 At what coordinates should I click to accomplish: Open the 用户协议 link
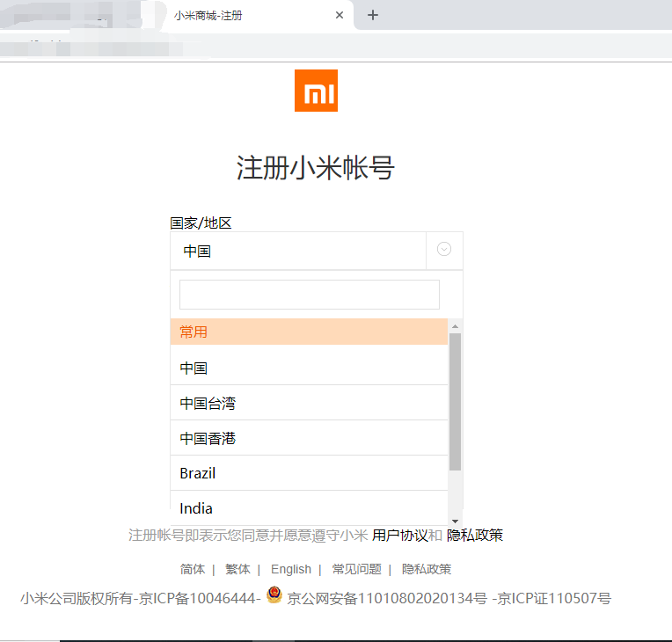(x=399, y=535)
